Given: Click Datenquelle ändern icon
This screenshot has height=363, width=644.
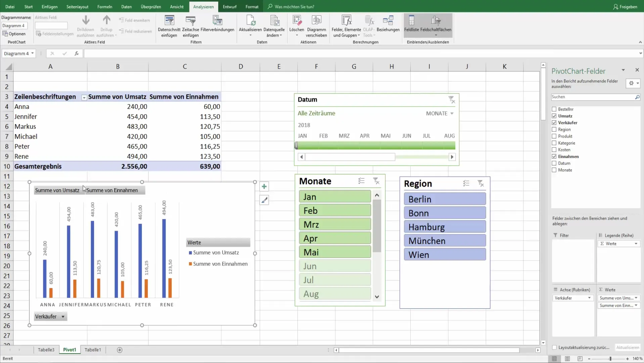Looking at the screenshot, I should [x=274, y=21].
